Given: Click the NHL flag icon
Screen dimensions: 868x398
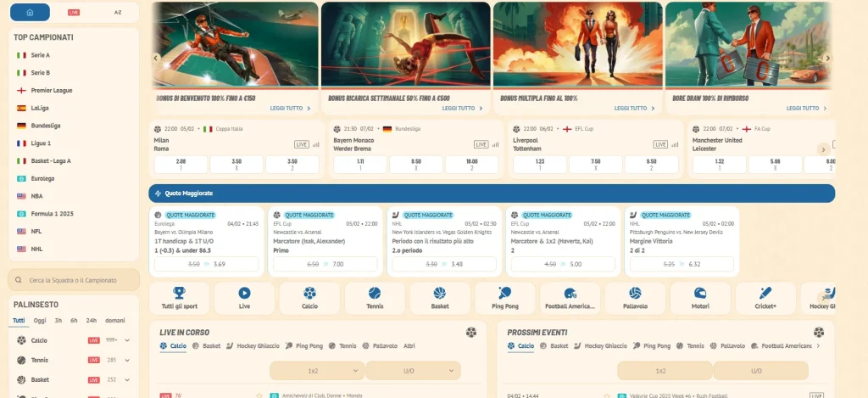Looking at the screenshot, I should coord(21,249).
